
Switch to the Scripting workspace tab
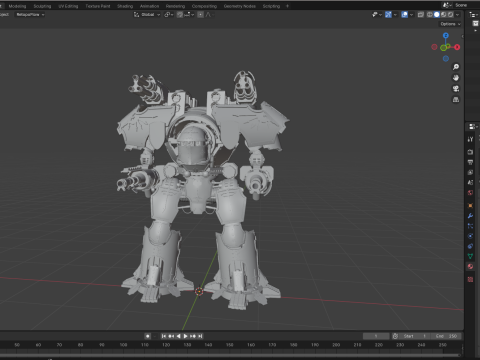pyautogui.click(x=271, y=6)
